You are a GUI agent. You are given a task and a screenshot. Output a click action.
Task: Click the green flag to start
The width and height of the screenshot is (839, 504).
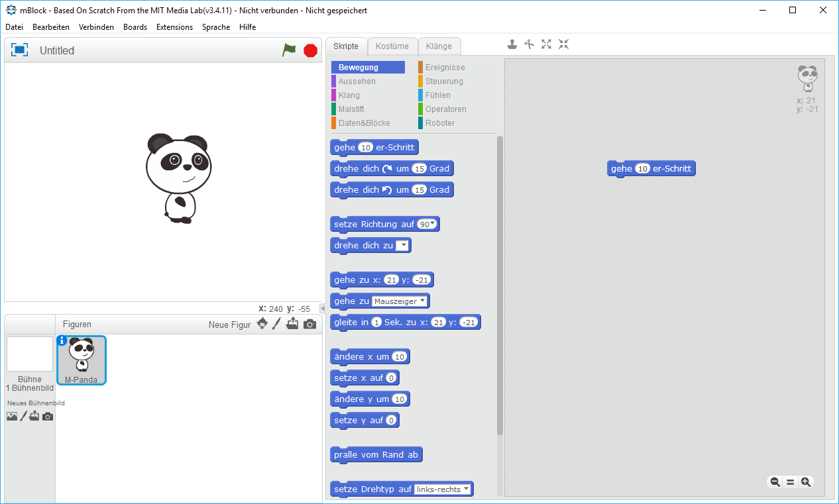click(x=289, y=50)
